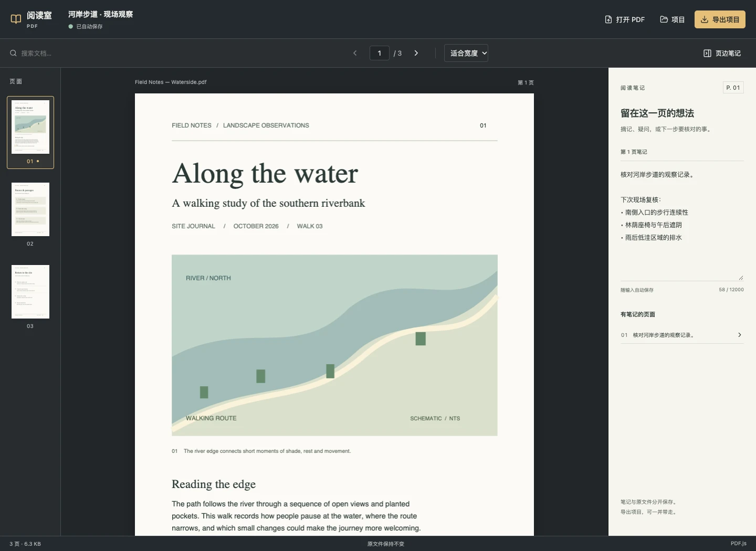This screenshot has height=551, width=756.
Task: Open the 01 note entry in 有笔记的页面
Action: [x=682, y=335]
